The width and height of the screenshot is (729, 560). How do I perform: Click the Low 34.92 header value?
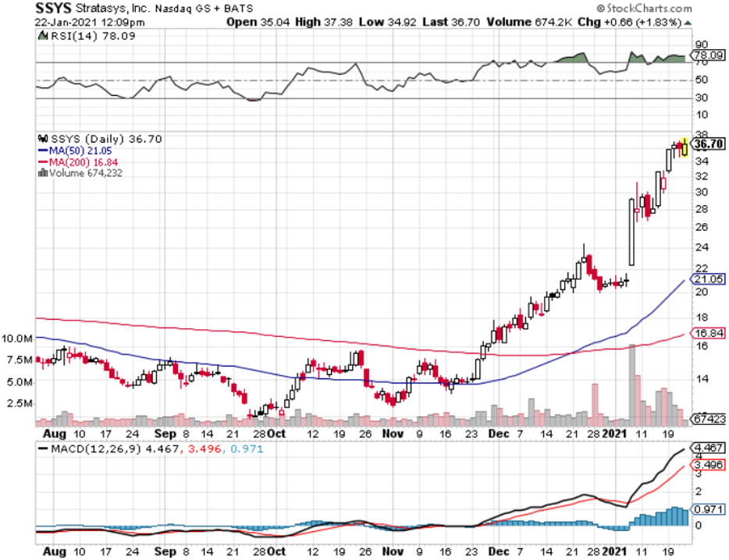coord(387,22)
